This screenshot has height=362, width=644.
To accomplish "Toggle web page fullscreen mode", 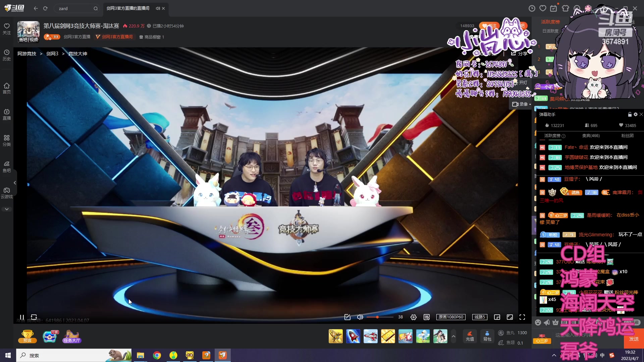I will [510, 317].
